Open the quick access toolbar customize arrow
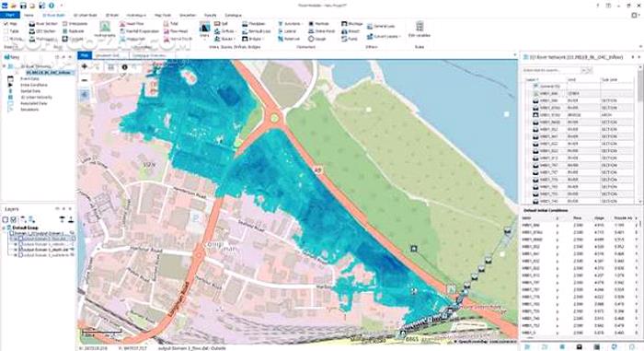This screenshot has width=644, height=351. pyautogui.click(x=62, y=6)
